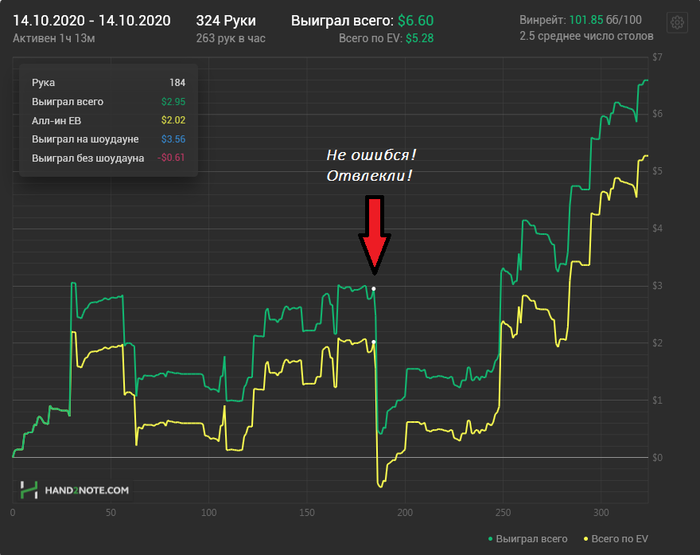Click tooltip 'Алл-ин EV' value $2.02

(173, 120)
